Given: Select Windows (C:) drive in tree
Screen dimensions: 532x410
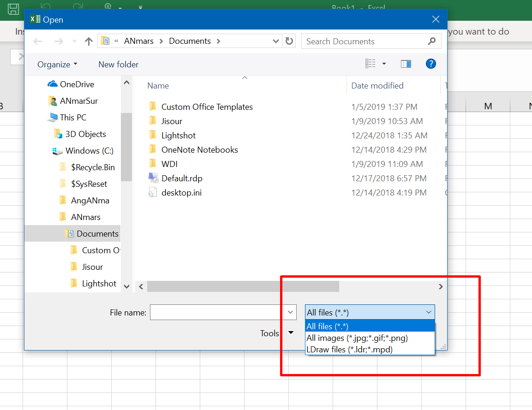Looking at the screenshot, I should [x=89, y=151].
